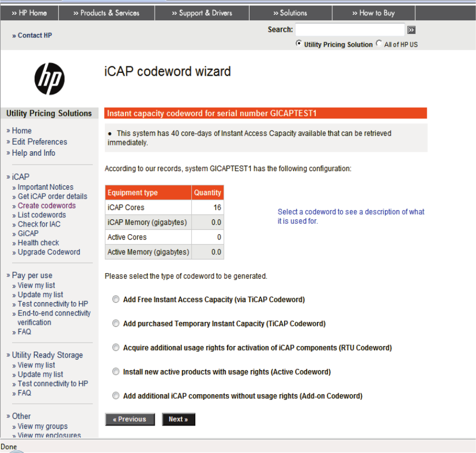
Task: Click the iCAP Cores table row label
Action: pos(126,207)
